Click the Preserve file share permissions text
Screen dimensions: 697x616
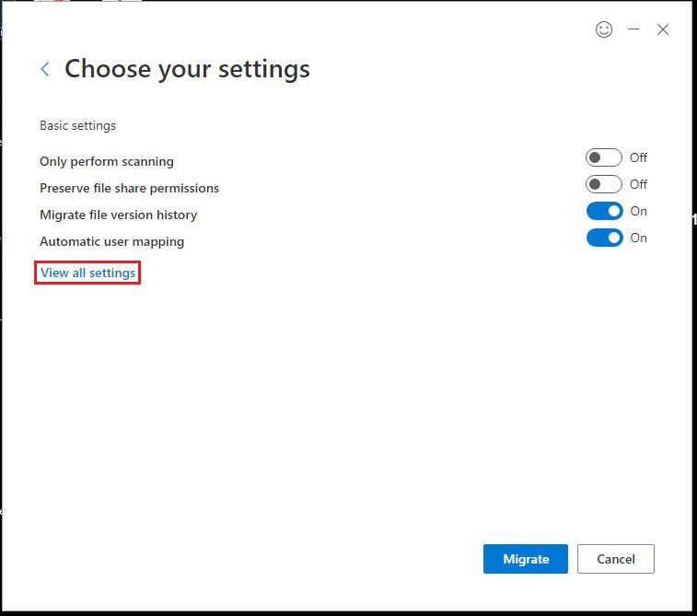pyautogui.click(x=129, y=188)
